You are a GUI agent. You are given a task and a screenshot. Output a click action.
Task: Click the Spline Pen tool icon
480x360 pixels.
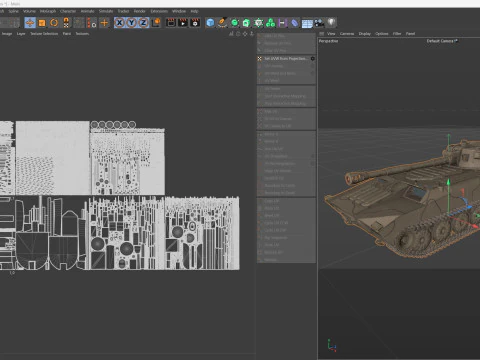(222, 23)
